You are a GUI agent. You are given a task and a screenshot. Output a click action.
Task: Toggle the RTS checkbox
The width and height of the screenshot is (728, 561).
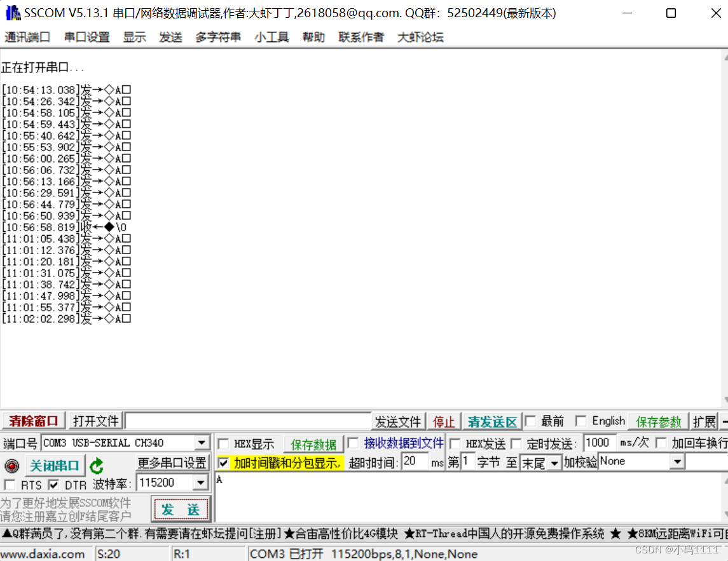[x=8, y=484]
